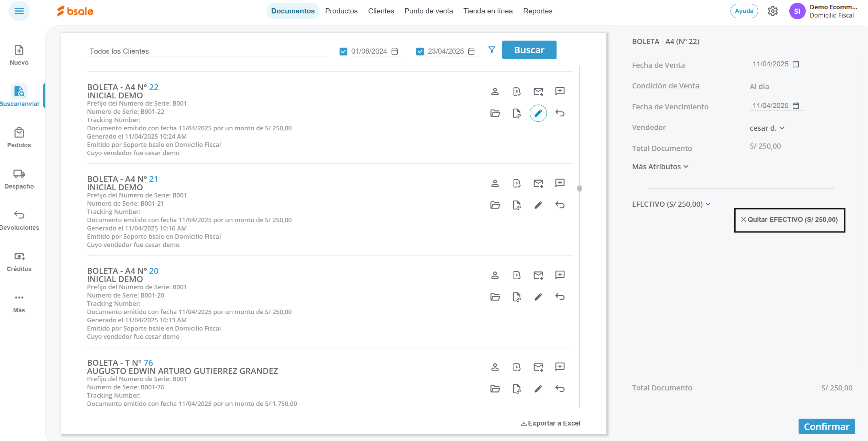Image resolution: width=868 pixels, height=441 pixels.
Task: Open the settings gear icon
Action: 772,11
